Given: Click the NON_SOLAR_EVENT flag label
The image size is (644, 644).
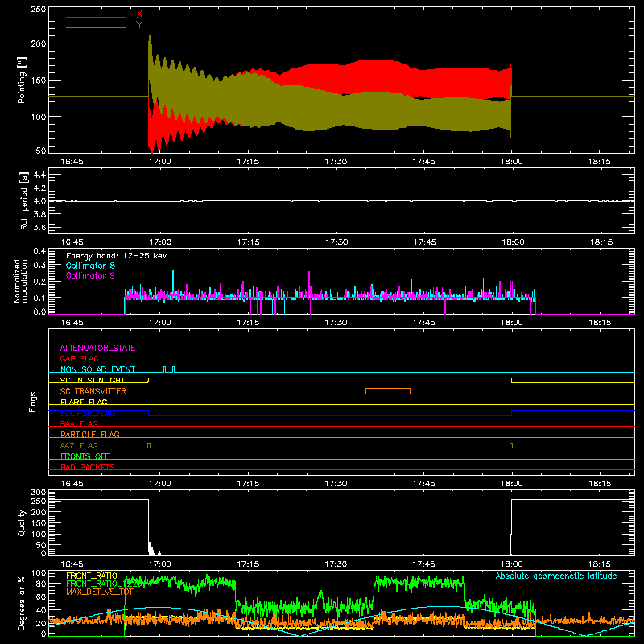Looking at the screenshot, I should tap(97, 369).
